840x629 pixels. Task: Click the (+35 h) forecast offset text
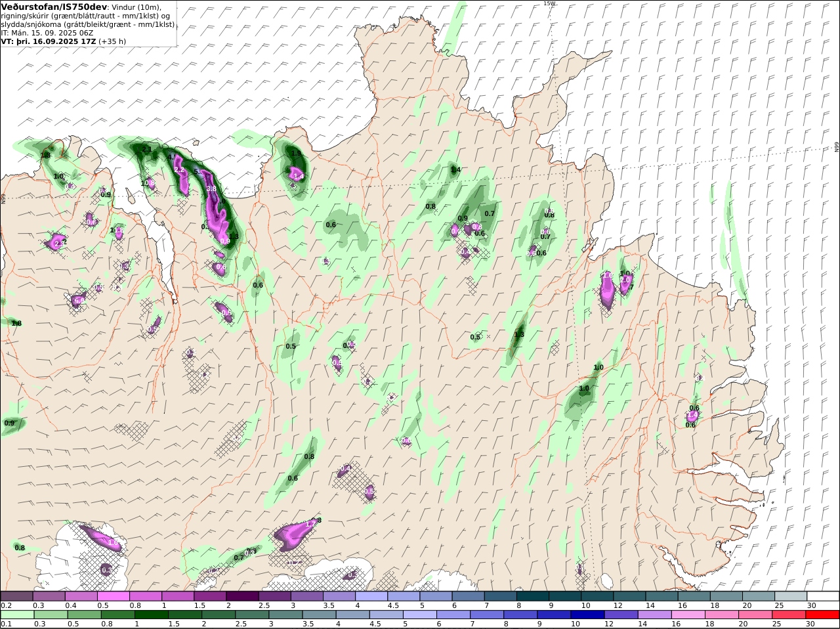(x=112, y=41)
